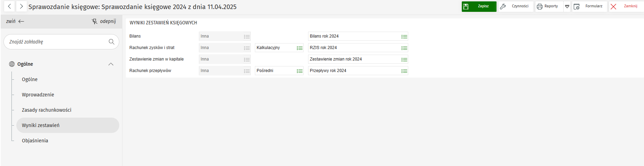
Task: Save with the green Zapisz button
Action: 479,7
